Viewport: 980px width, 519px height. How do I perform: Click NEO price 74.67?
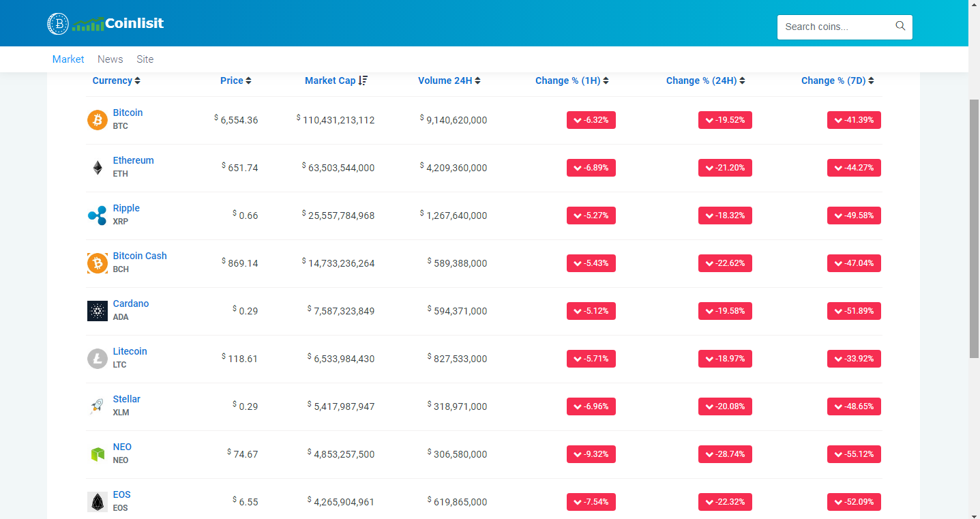[x=243, y=454]
